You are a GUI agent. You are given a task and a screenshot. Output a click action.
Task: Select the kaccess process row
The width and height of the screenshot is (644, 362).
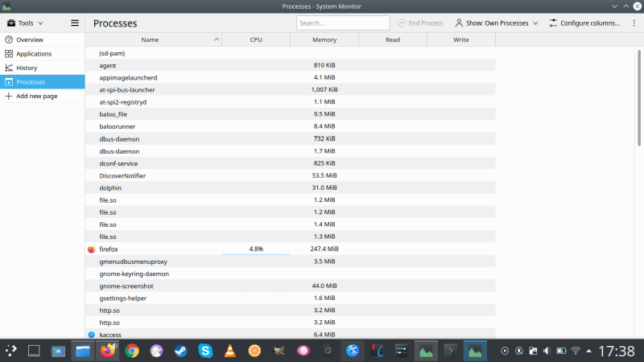coord(291,335)
